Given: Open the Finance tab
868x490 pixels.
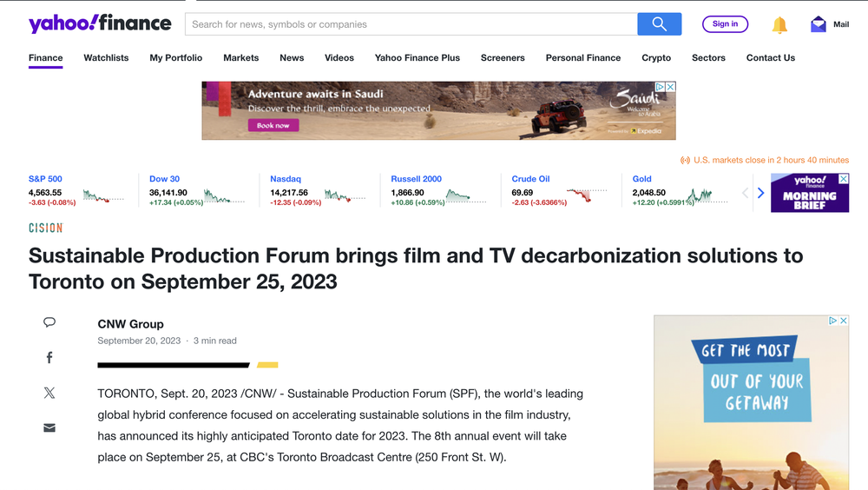Looking at the screenshot, I should tap(45, 57).
